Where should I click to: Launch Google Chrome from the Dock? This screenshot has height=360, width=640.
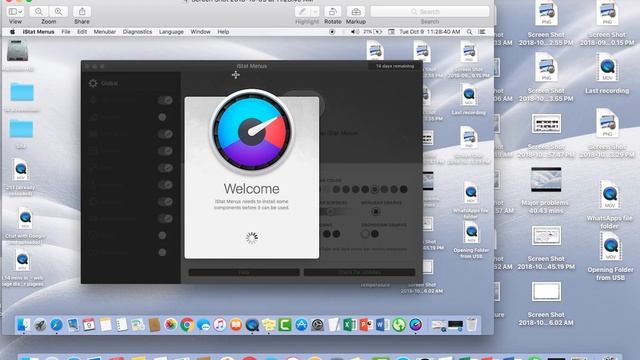[x=187, y=325]
